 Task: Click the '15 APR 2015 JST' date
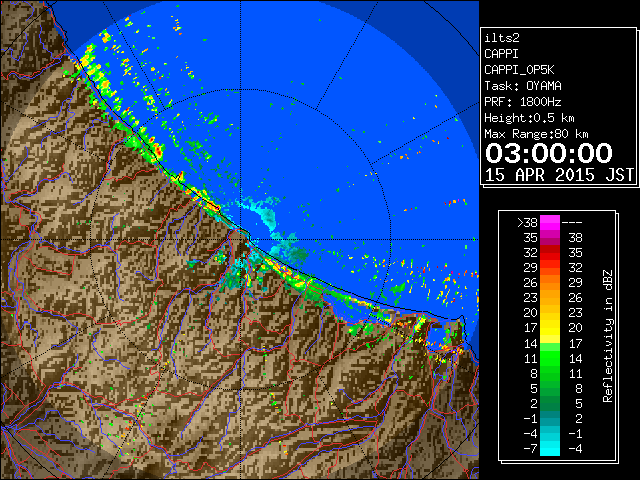(x=559, y=175)
